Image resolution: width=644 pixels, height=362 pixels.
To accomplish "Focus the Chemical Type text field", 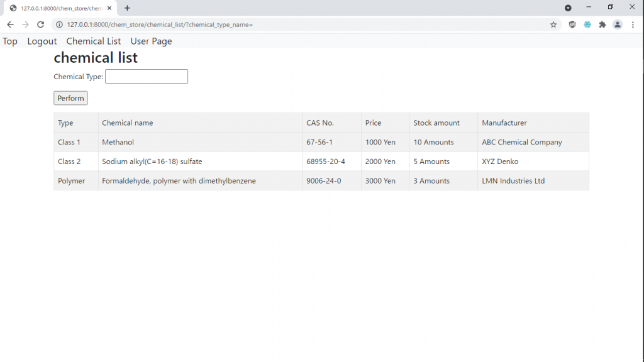I will [x=147, y=77].
